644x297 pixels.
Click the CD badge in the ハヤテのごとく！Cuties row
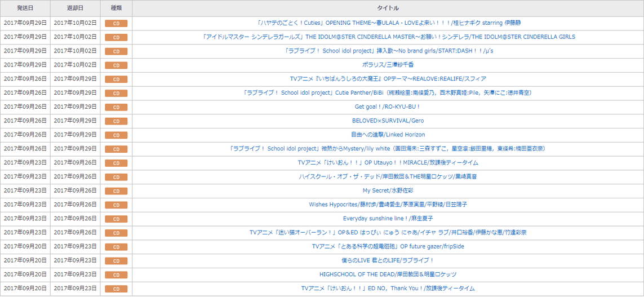coord(116,24)
